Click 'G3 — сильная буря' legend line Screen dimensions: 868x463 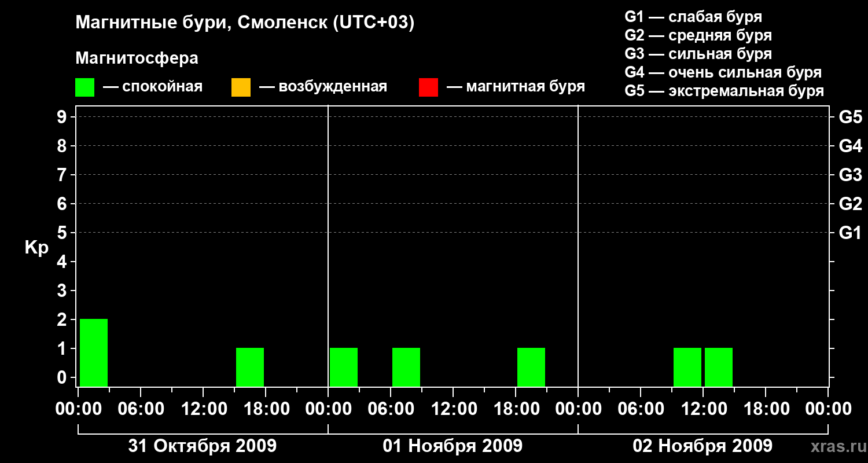click(698, 54)
